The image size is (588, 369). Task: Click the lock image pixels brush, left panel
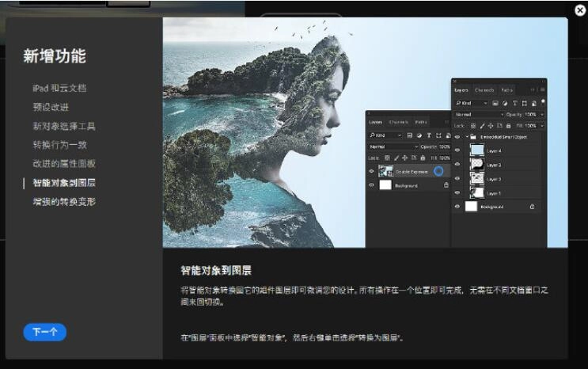pyautogui.click(x=398, y=158)
